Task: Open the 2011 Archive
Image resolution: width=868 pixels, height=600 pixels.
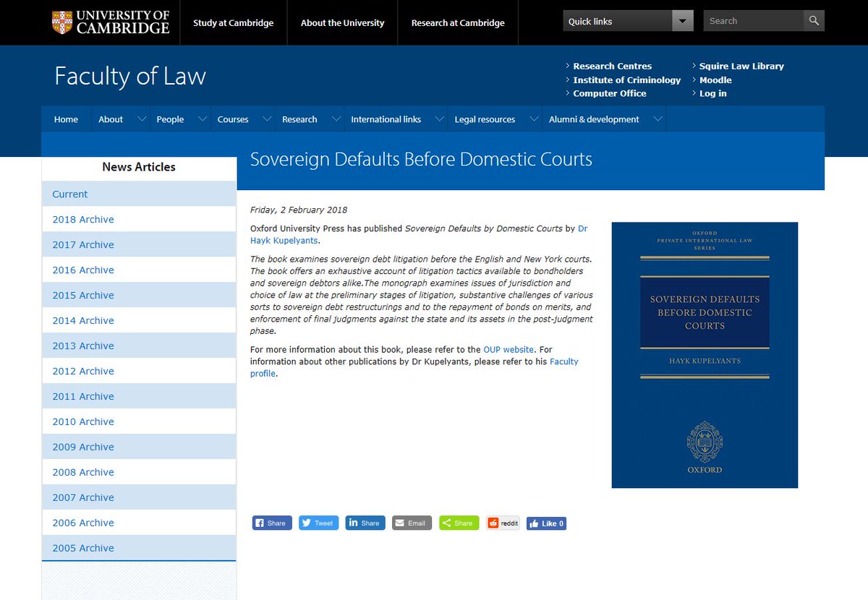Action: pos(139,396)
